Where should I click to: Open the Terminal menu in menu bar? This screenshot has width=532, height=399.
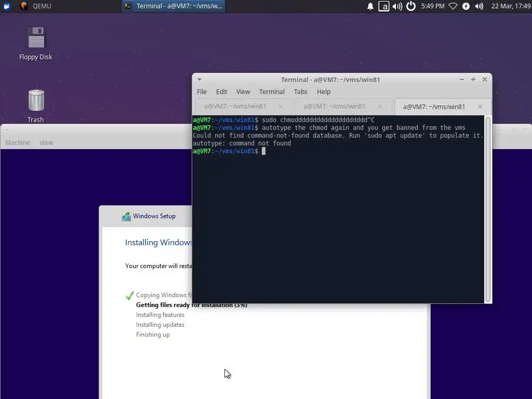[x=272, y=91]
